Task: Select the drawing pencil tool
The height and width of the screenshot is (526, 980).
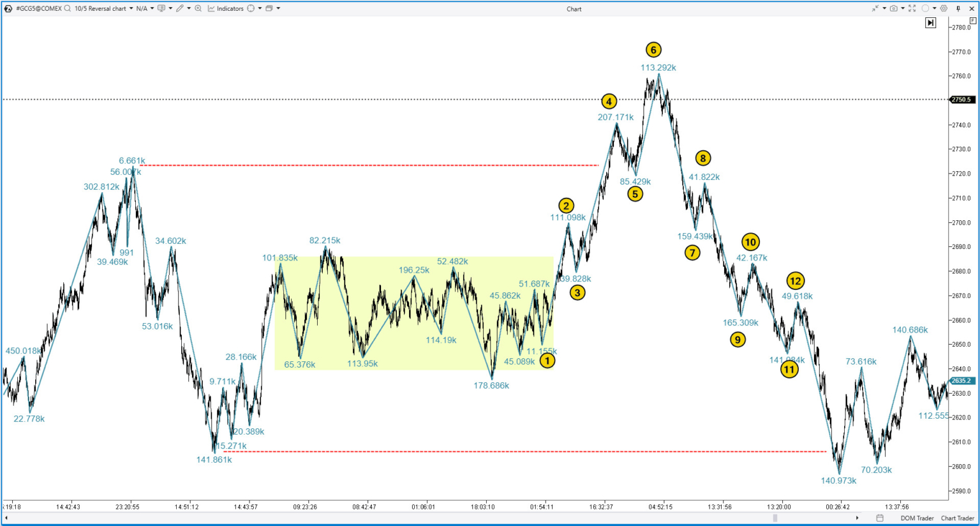Action: pos(181,8)
